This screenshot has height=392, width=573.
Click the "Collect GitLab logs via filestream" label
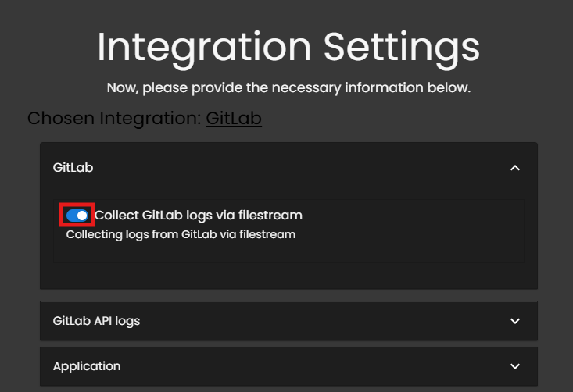(198, 215)
